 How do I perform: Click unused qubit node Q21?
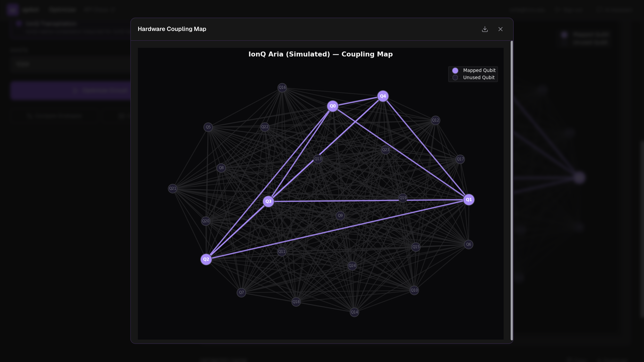coord(172,189)
